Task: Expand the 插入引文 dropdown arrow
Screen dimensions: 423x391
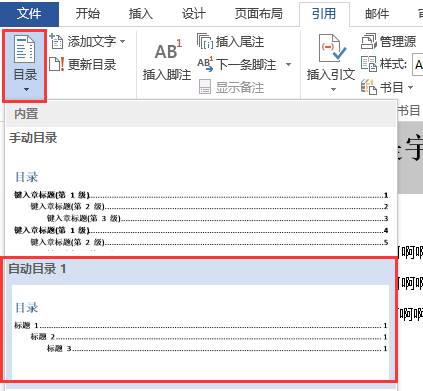Action: pos(333,89)
